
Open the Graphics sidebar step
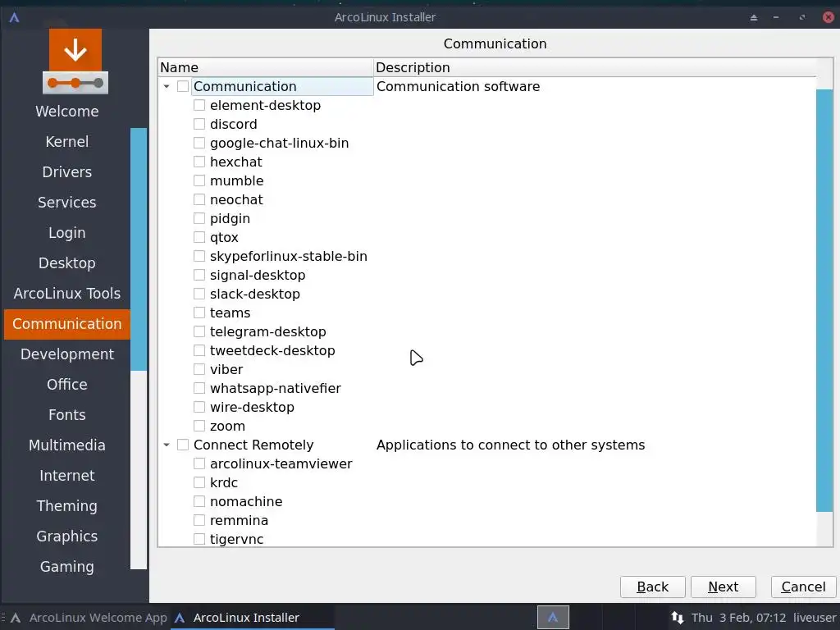point(67,536)
